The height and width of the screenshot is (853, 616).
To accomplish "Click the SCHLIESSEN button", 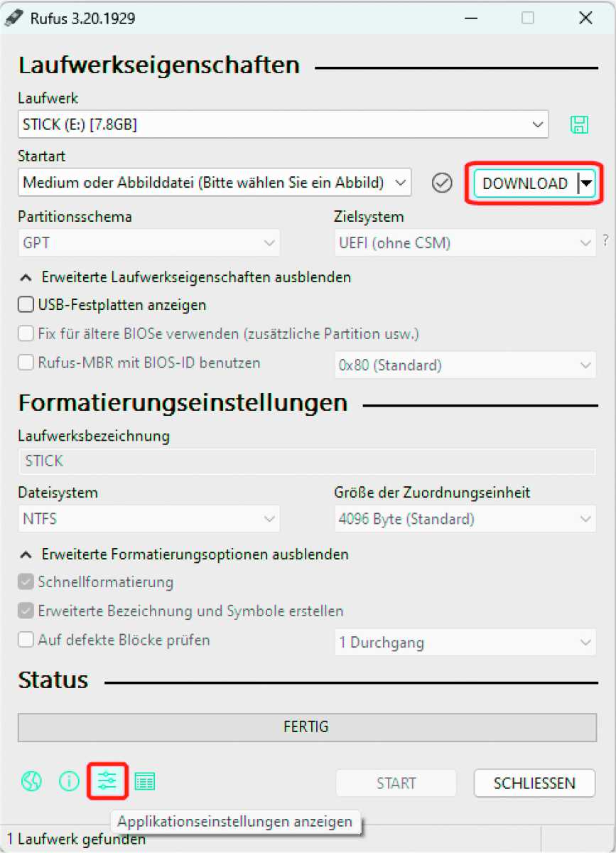I will [x=534, y=783].
